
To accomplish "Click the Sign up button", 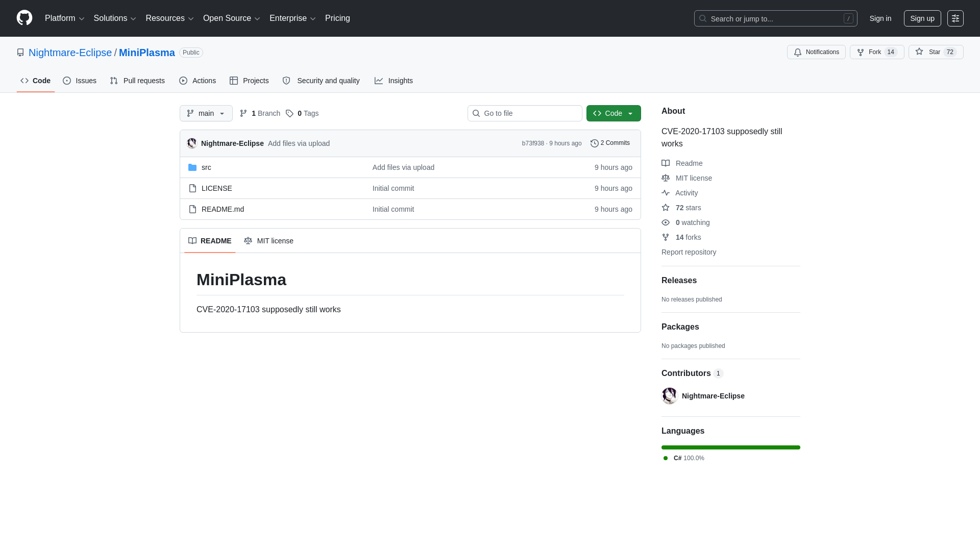I will [x=922, y=18].
